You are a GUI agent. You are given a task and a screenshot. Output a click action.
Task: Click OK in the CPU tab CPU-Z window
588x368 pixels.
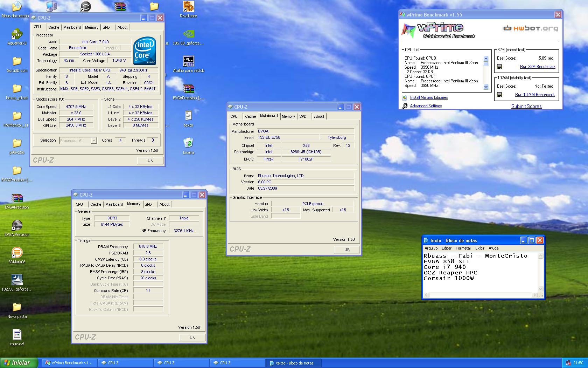150,160
